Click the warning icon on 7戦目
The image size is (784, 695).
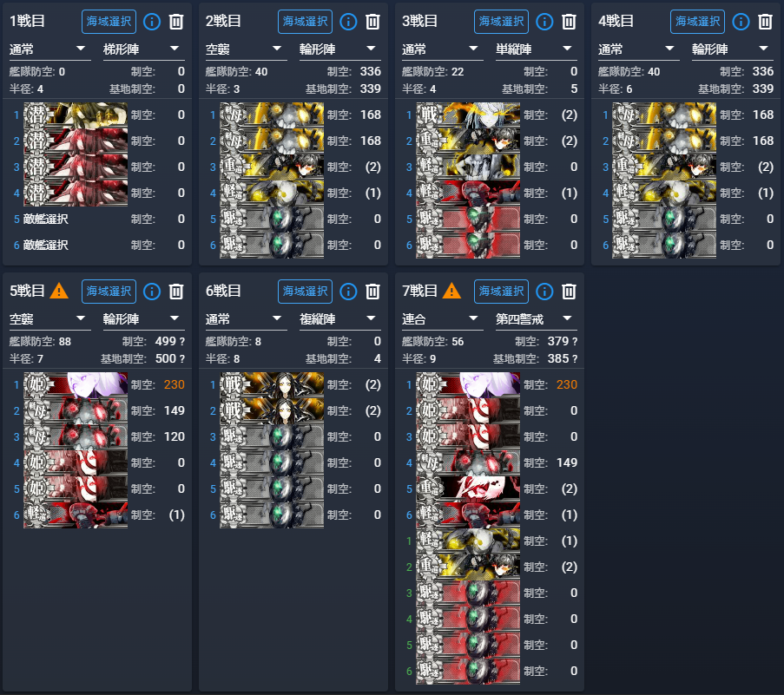452,291
